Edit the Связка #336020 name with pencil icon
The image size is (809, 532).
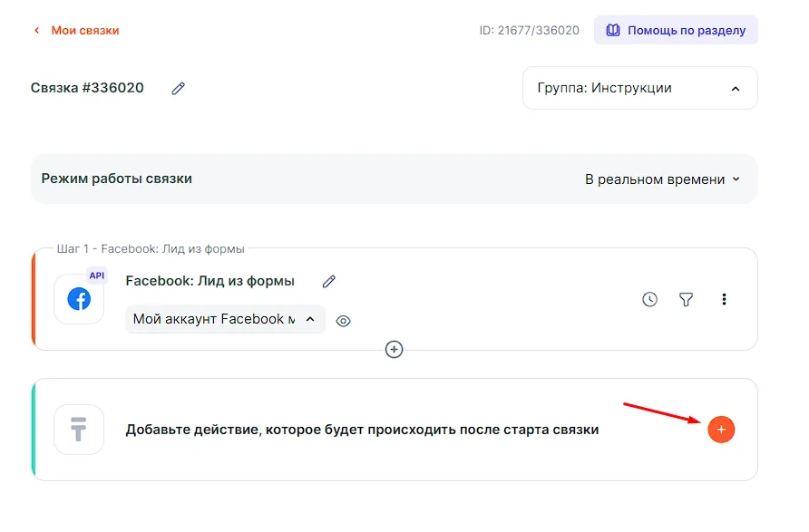coord(179,89)
